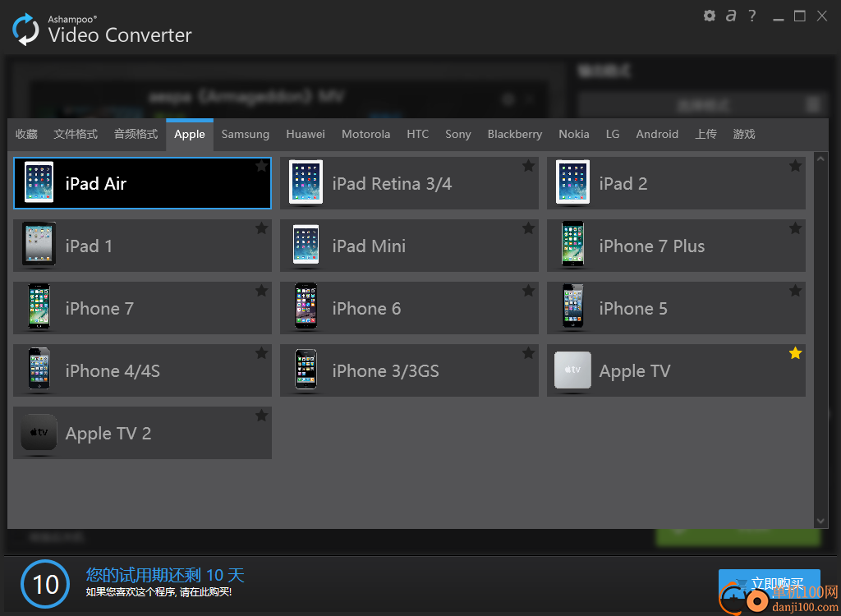Screen dimensions: 841x616
Task: Open the Motorola tab
Action: 365,134
